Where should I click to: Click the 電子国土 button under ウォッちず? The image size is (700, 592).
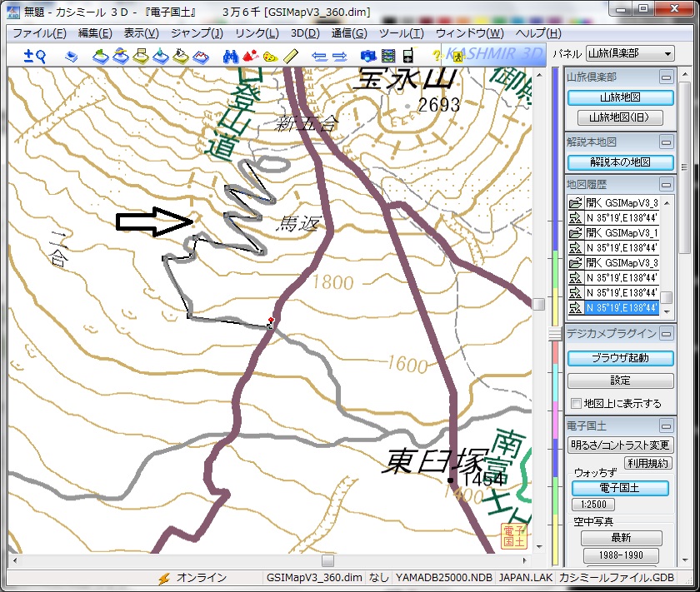pos(620,488)
